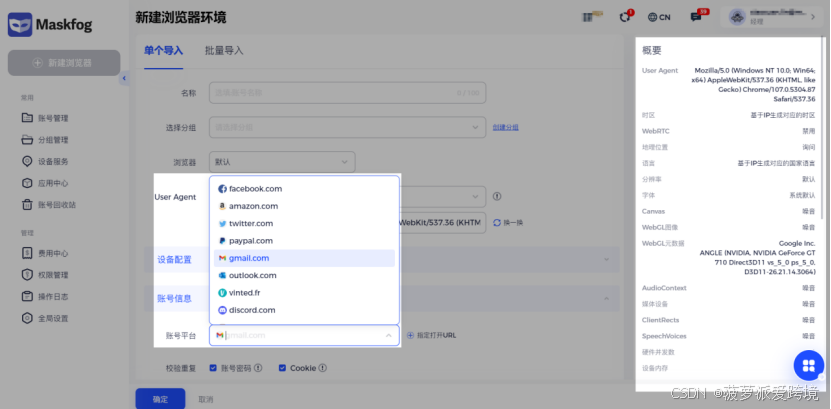Click the 名称 account name input field

pos(348,93)
